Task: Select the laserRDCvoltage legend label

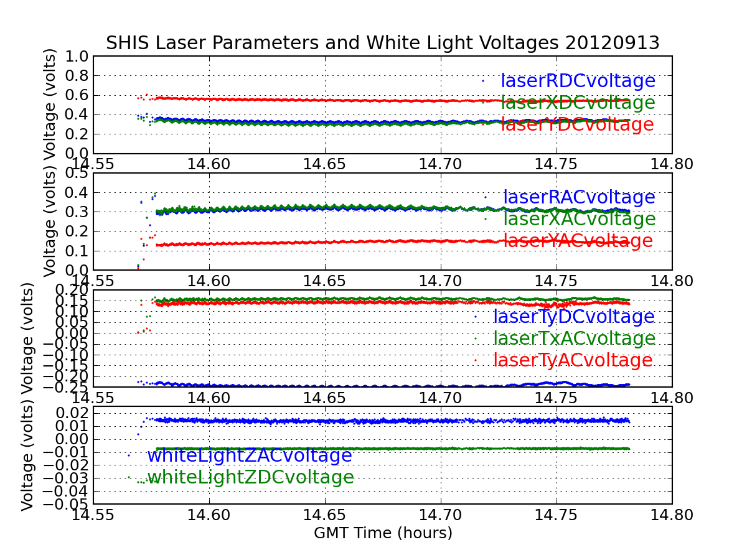Action: click(x=578, y=81)
